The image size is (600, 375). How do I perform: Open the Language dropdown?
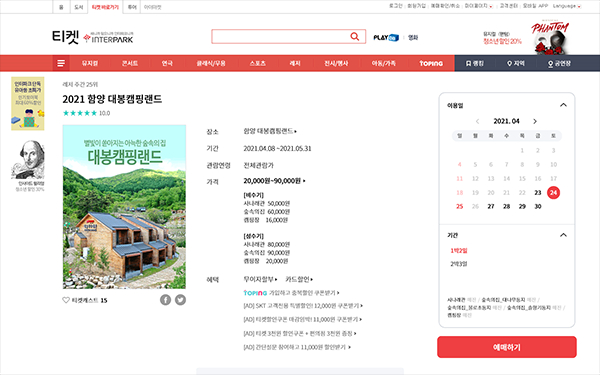[567, 6]
